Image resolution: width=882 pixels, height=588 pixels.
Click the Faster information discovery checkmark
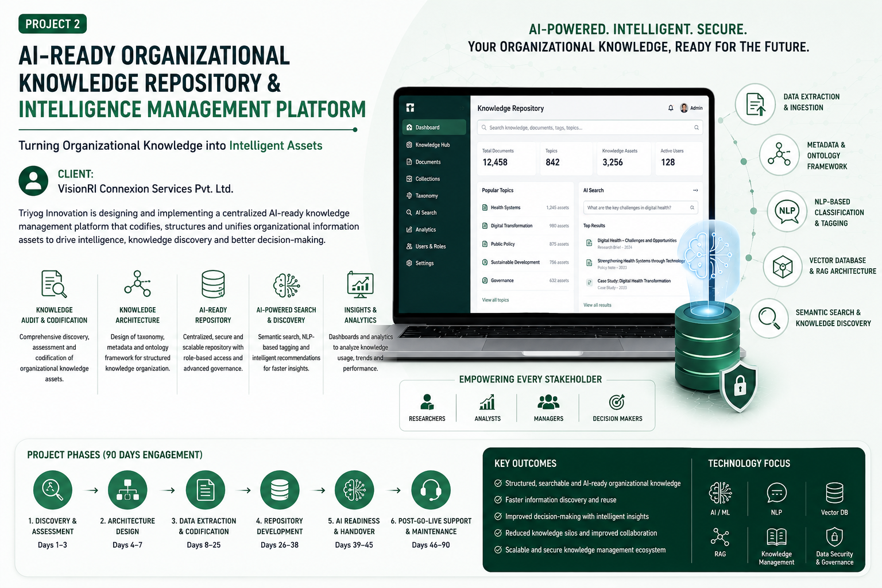(x=498, y=500)
